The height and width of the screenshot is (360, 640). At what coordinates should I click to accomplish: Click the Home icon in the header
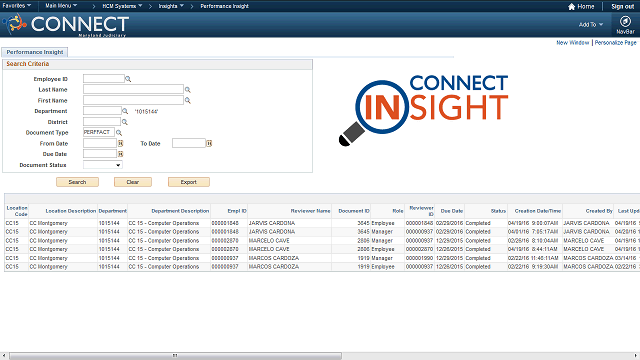[x=571, y=7]
